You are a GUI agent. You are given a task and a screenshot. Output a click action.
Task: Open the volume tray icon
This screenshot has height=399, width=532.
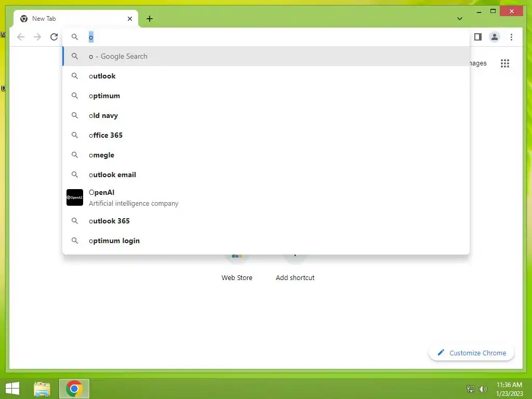coord(483,389)
